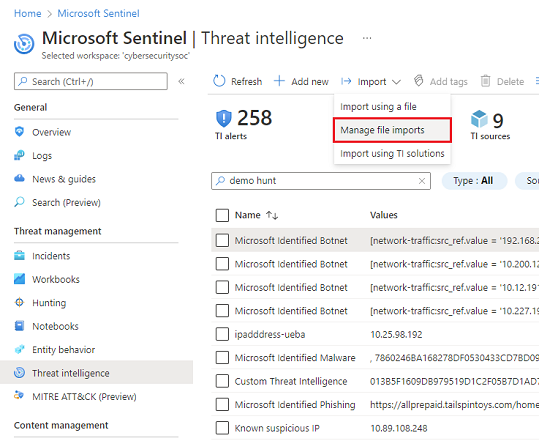Collapse the sidebar with double chevron
The height and width of the screenshot is (441, 539).
[182, 81]
